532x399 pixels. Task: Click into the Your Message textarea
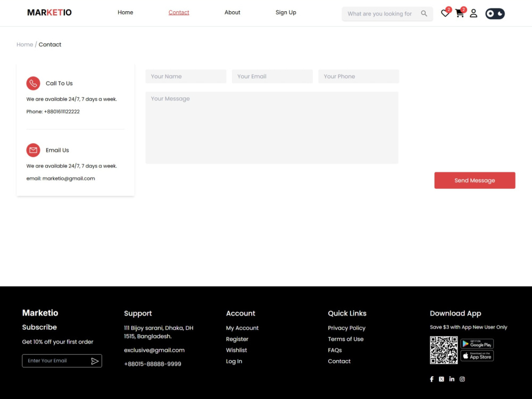point(272,128)
